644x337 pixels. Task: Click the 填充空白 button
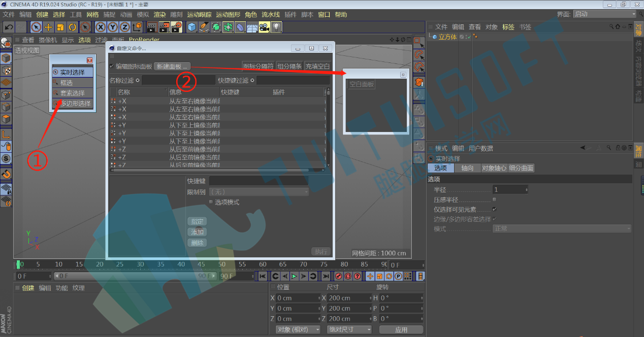click(318, 66)
